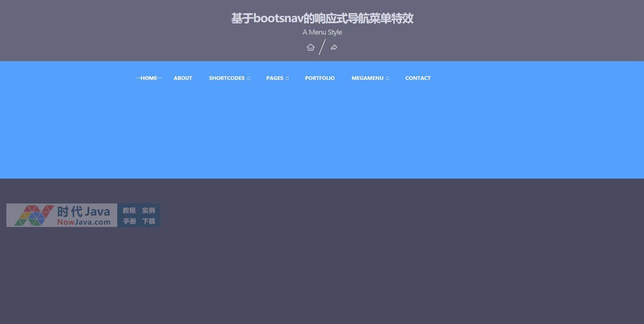Click the 'A Menu Style' subtitle text
Screen dimensions: 644x324
pos(322,32)
